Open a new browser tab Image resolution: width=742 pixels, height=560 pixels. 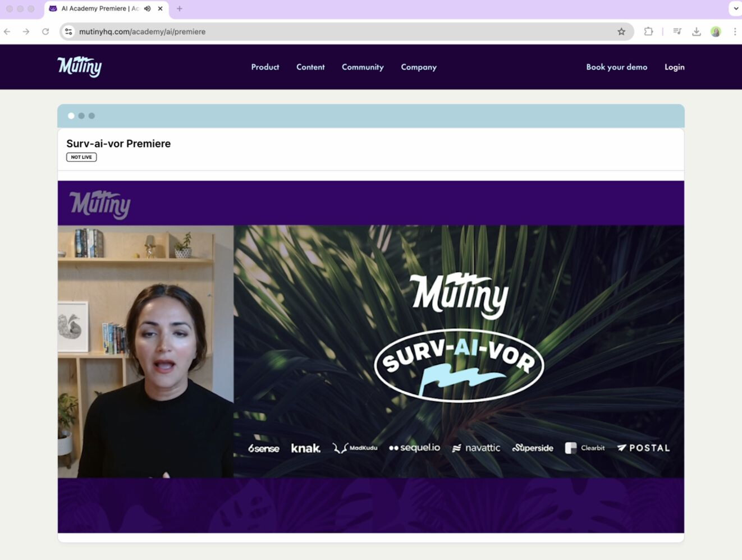click(180, 8)
